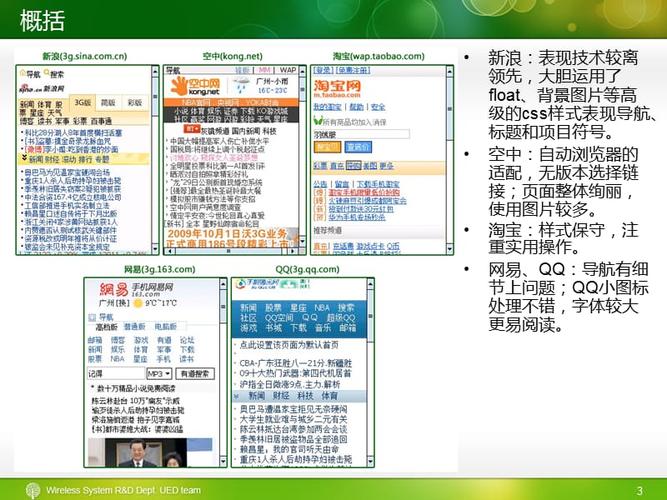This screenshot has width=667, height=500.
Task: Open the QQ空间 link in QQ's blue nav
Action: (x=279, y=318)
